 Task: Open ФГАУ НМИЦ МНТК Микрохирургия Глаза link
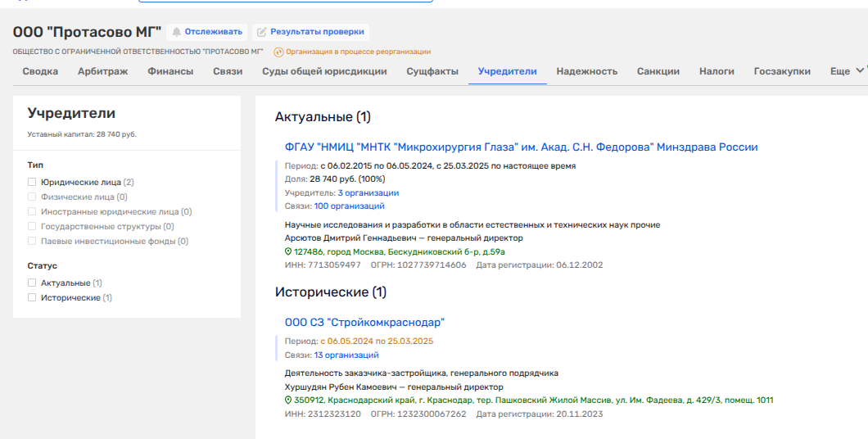click(521, 147)
